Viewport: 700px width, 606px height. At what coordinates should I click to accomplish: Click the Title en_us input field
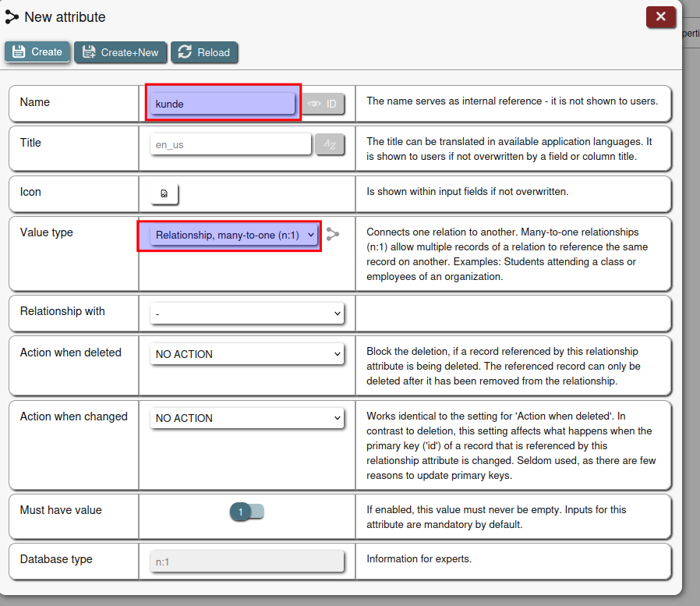click(x=230, y=144)
